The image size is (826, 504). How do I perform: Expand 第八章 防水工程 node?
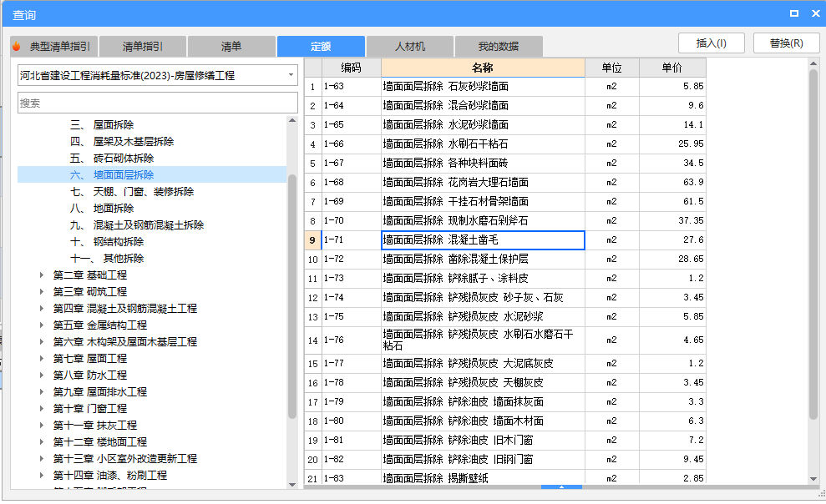pyautogui.click(x=42, y=375)
